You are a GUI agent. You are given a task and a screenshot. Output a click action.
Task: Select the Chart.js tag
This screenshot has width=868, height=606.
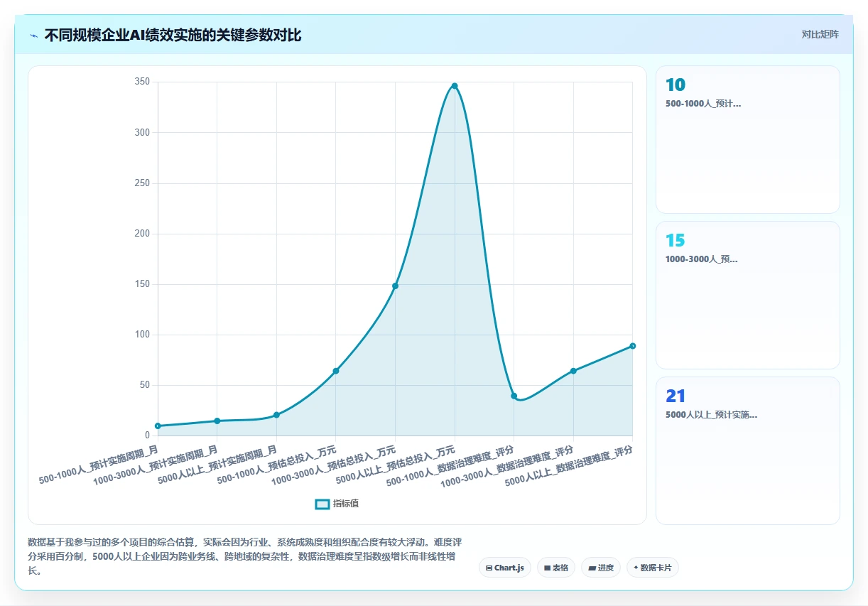point(505,568)
